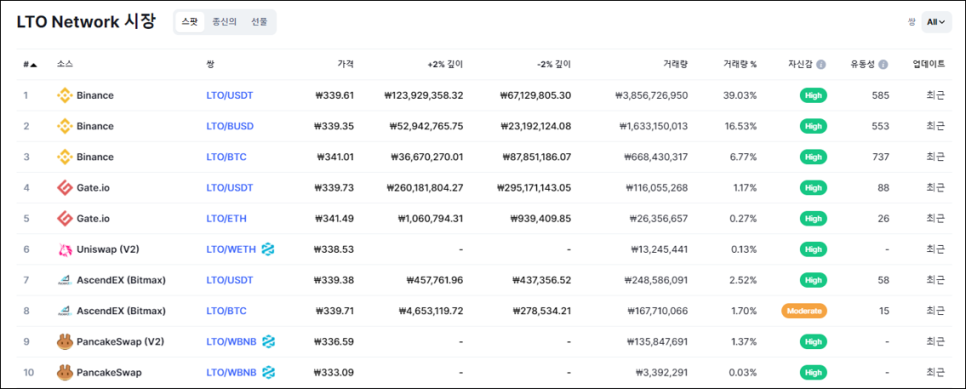Click the info icon next to 유동성 header
The width and height of the screenshot is (966, 389).
pos(883,64)
